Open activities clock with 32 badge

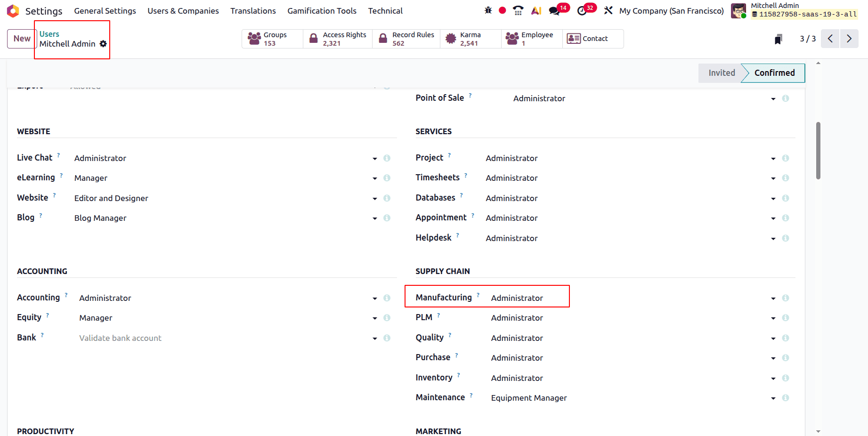(586, 10)
